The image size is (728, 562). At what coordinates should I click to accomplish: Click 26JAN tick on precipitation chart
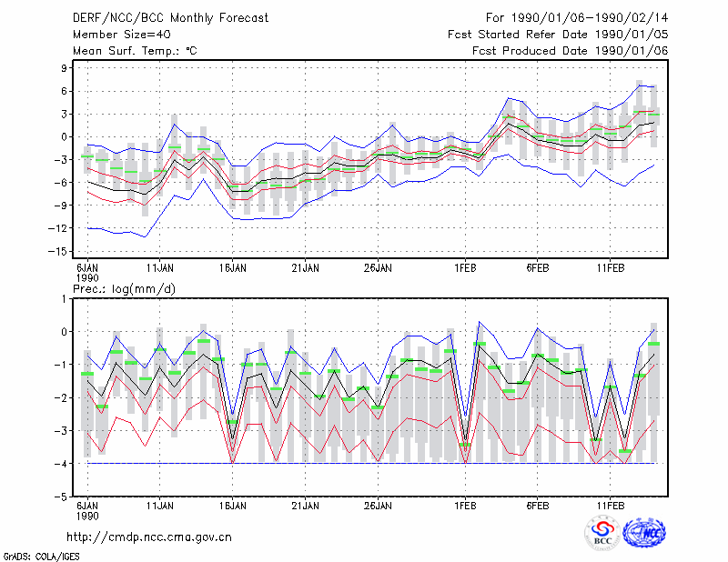[378, 506]
